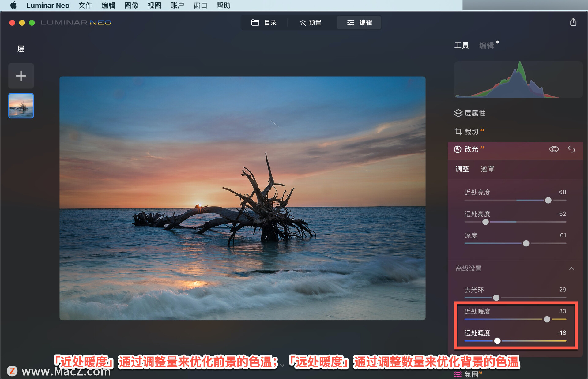Open the 窗口 menu
Image resolution: width=588 pixels, height=379 pixels.
point(200,5)
